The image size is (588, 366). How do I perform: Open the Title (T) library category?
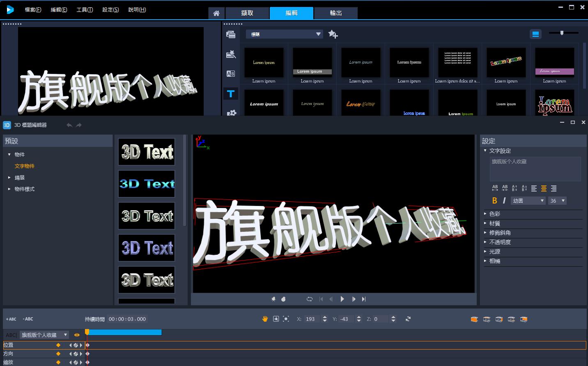(x=231, y=94)
